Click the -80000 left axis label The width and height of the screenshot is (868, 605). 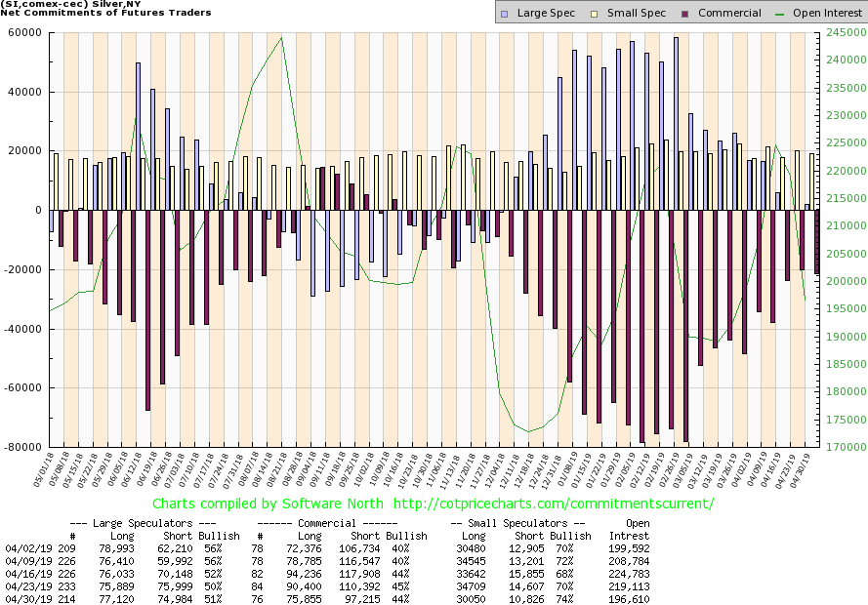coord(20,448)
